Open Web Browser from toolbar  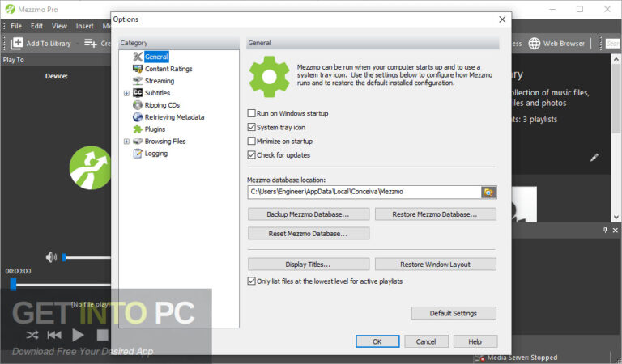click(x=557, y=44)
